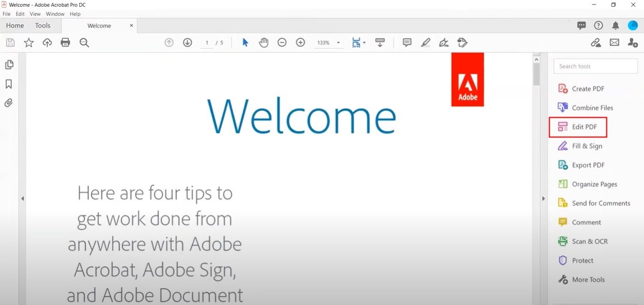Zoom out with the minus button
This screenshot has width=644, height=305.
click(282, 42)
